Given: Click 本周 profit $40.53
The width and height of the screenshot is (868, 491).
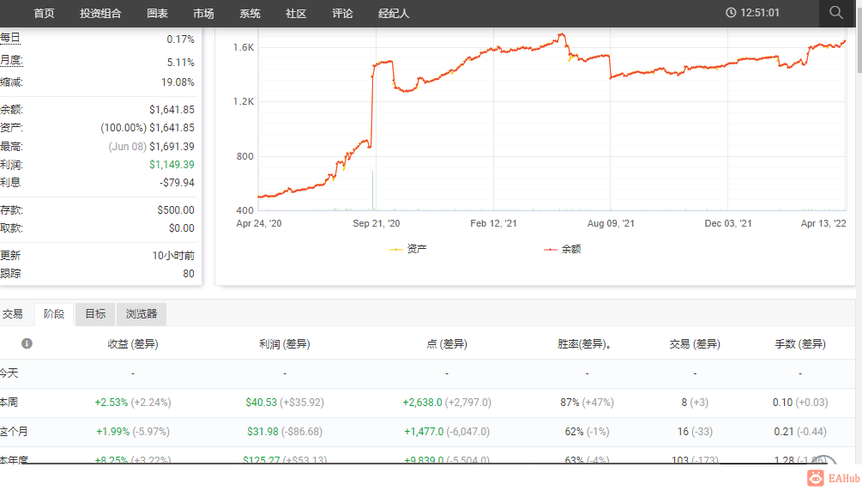Looking at the screenshot, I should [262, 403].
